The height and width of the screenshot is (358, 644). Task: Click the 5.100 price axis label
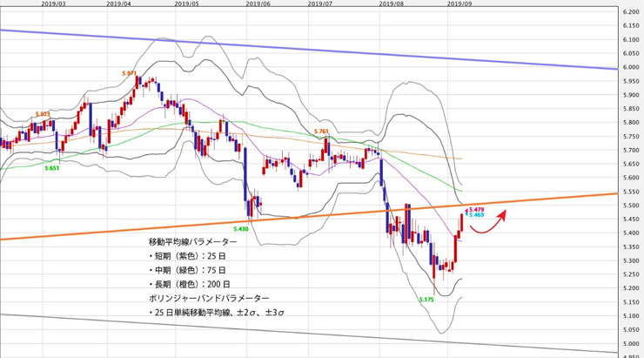(x=631, y=316)
